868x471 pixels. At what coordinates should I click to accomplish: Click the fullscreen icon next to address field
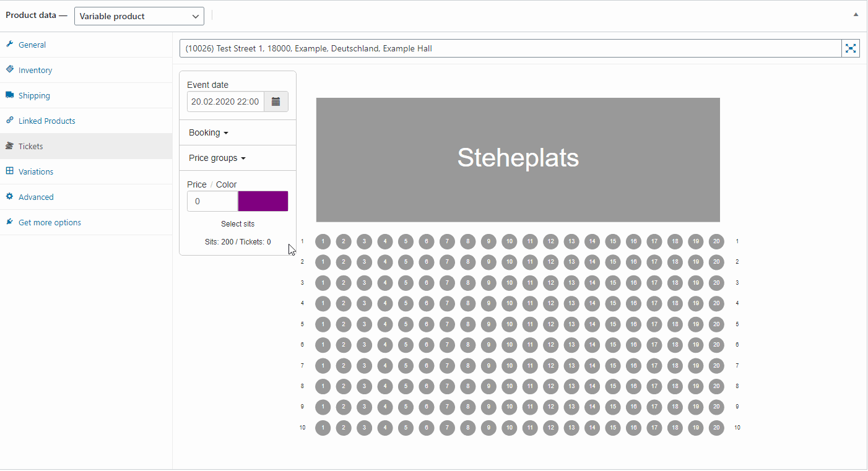coord(851,48)
